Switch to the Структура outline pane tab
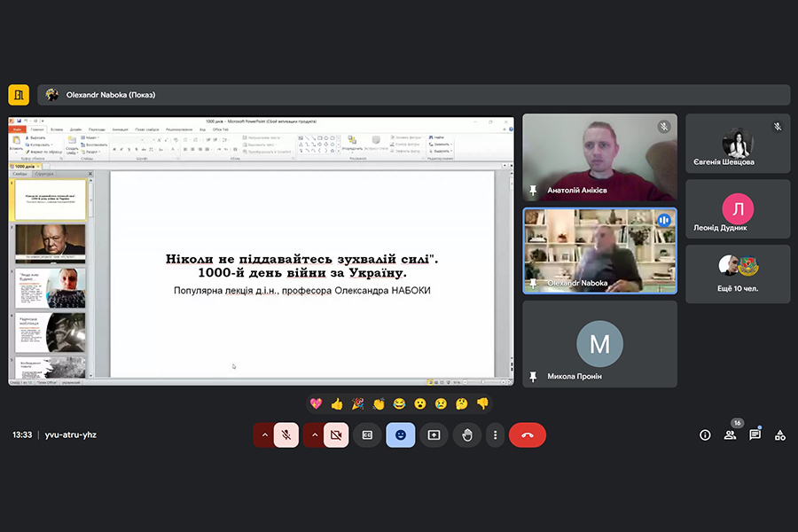Image resolution: width=798 pixels, height=532 pixels. tap(44, 174)
